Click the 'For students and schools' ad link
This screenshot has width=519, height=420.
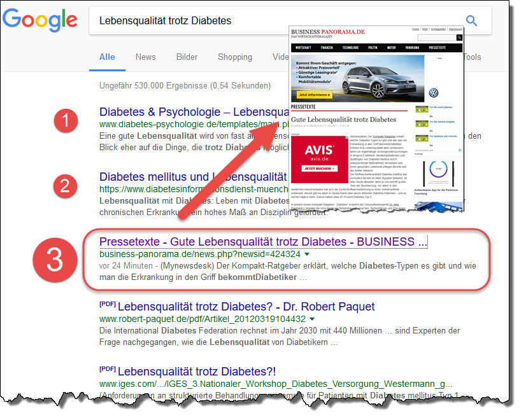443,136
